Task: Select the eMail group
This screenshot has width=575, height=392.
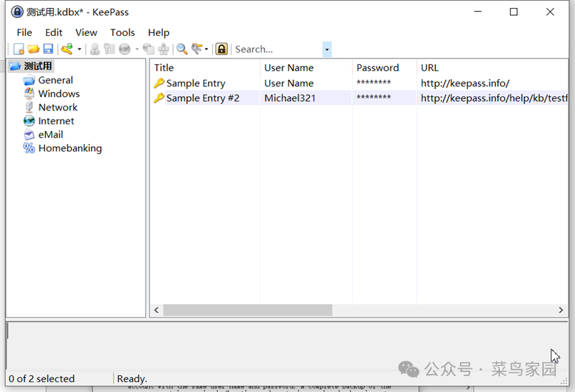Action: pyautogui.click(x=51, y=134)
